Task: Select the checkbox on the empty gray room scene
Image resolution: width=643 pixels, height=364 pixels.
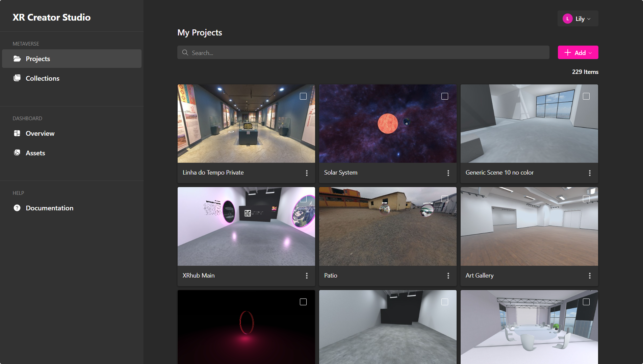Action: pos(445,302)
